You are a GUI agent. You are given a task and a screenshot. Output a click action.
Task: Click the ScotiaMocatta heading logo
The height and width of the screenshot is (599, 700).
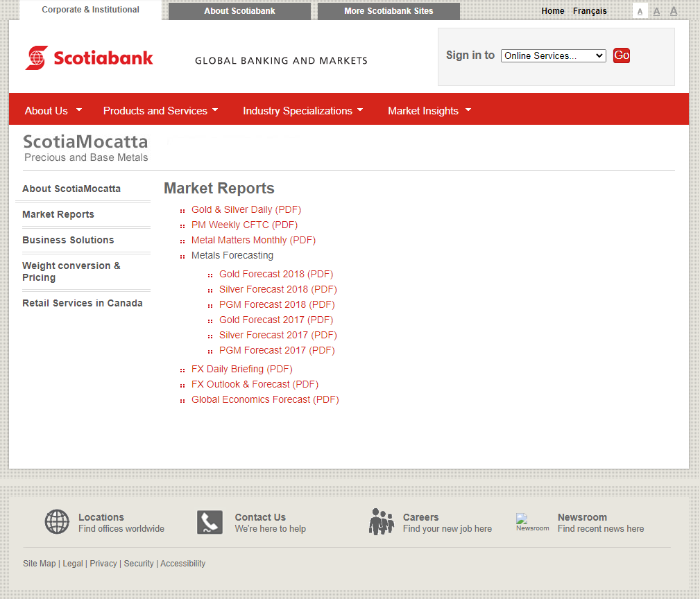click(85, 148)
